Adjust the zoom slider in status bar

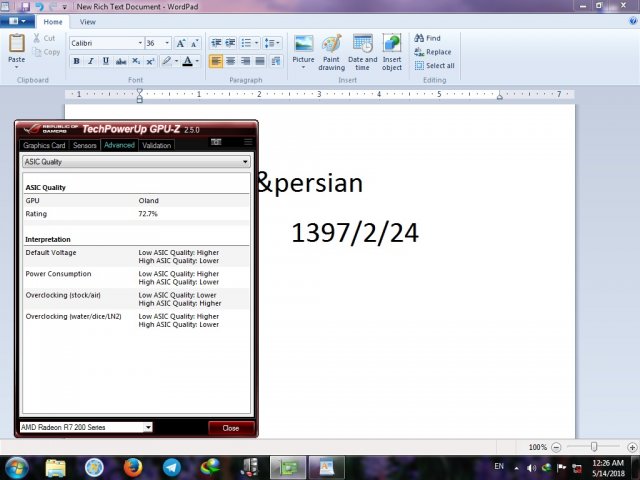(x=594, y=447)
